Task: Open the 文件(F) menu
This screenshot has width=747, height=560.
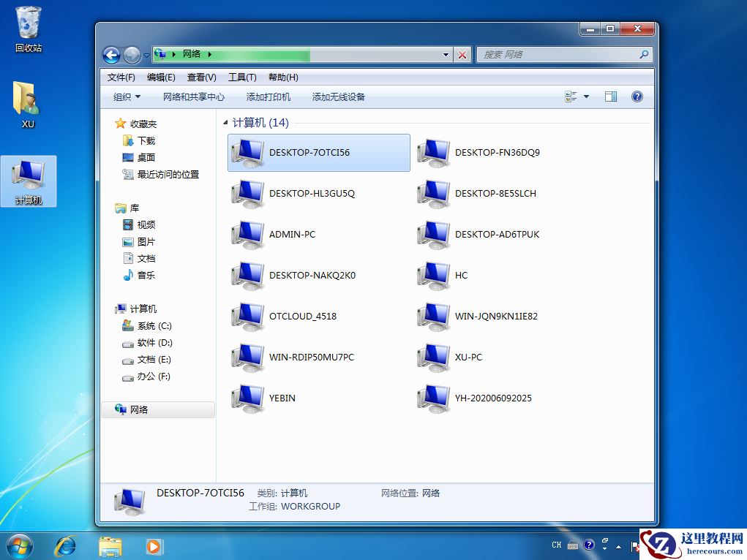Action: click(121, 77)
